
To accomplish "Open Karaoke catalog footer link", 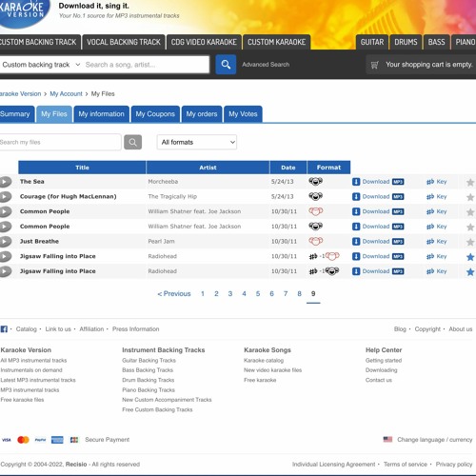I will [x=264, y=361].
